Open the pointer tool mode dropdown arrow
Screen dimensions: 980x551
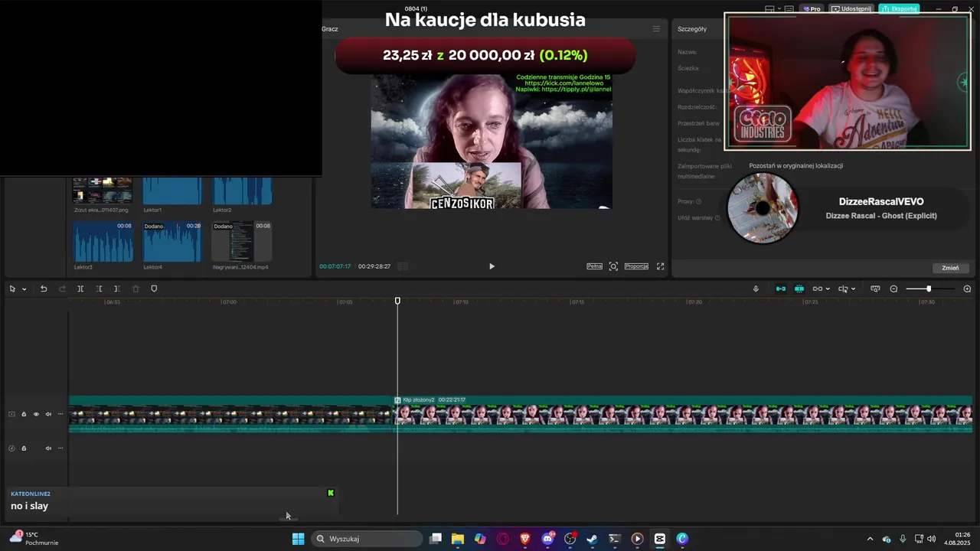[24, 289]
